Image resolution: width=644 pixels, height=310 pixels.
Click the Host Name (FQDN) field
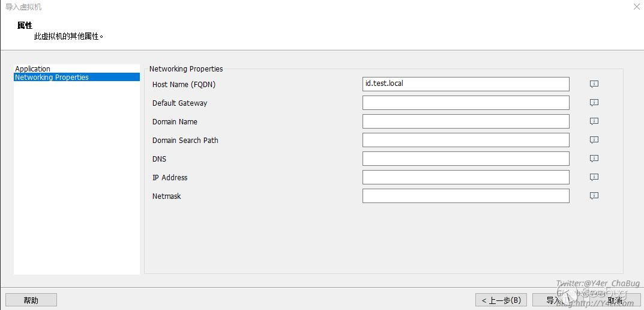point(466,84)
